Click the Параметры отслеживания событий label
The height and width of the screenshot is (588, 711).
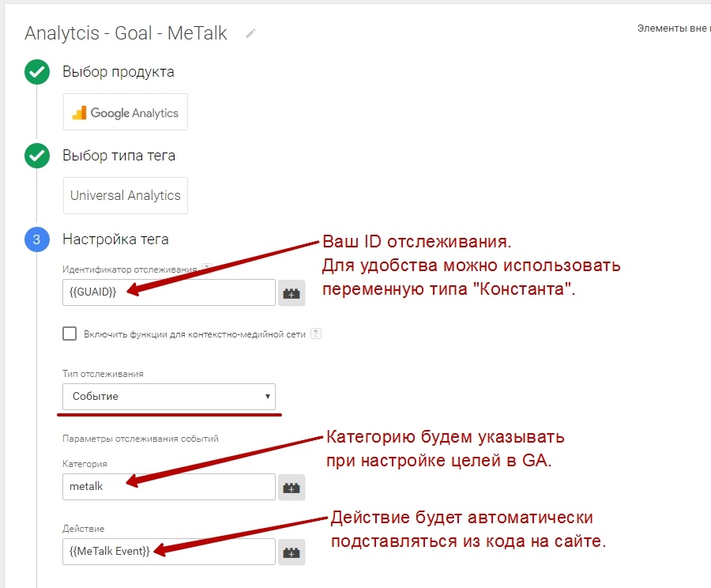[141, 439]
